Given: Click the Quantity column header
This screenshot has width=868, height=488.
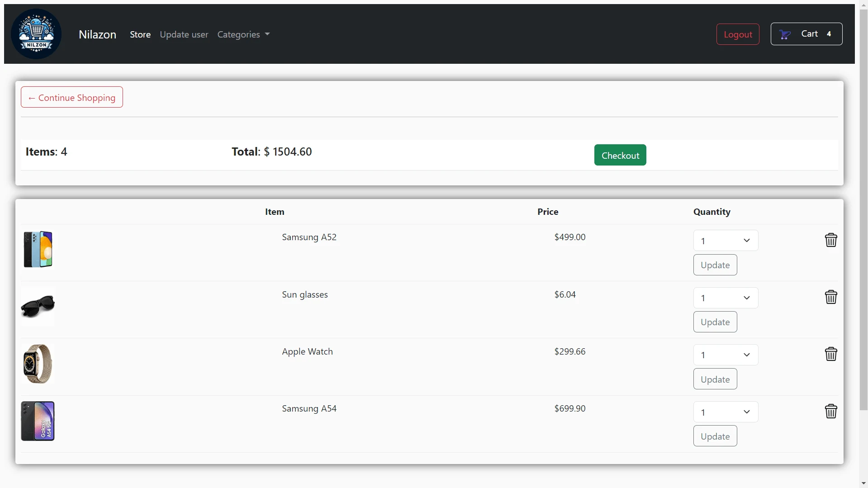Looking at the screenshot, I should (711, 212).
